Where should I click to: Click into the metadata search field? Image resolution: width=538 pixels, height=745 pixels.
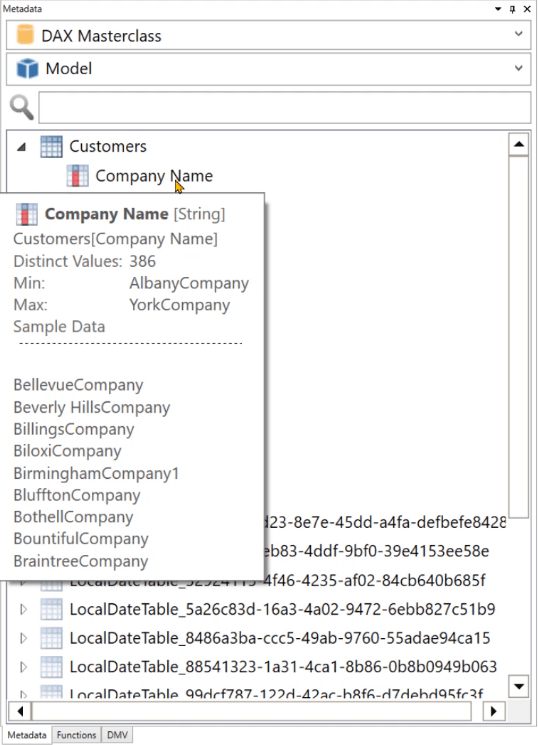tap(285, 108)
